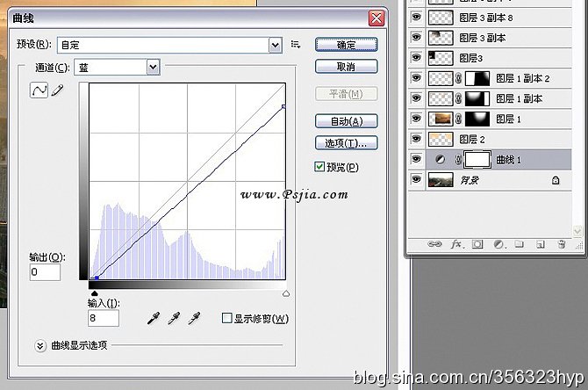
Task: Click the 图层 2 layer thumbnail
Action: tap(441, 140)
